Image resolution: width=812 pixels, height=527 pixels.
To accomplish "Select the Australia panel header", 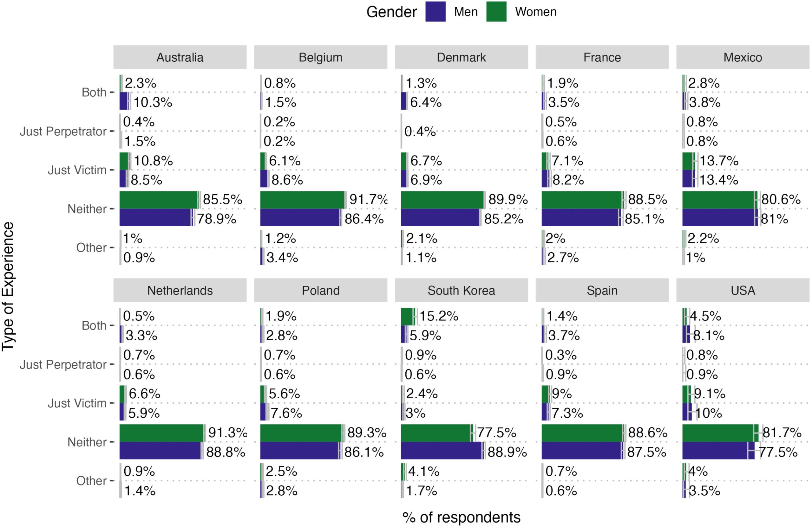I will click(x=180, y=57).
